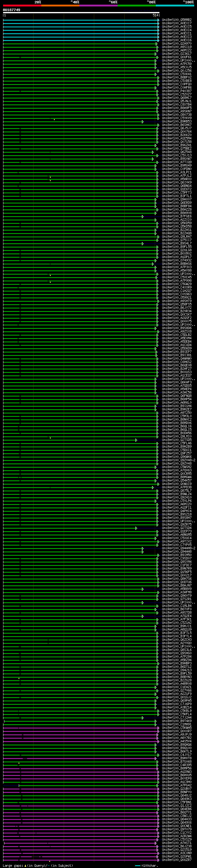Select text UniRef100_Q0CNE1

pos(177,826)
